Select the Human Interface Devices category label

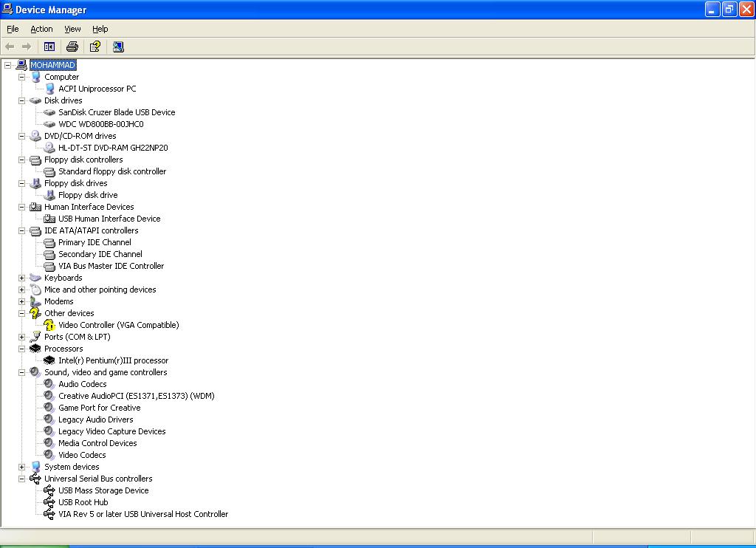click(x=89, y=207)
